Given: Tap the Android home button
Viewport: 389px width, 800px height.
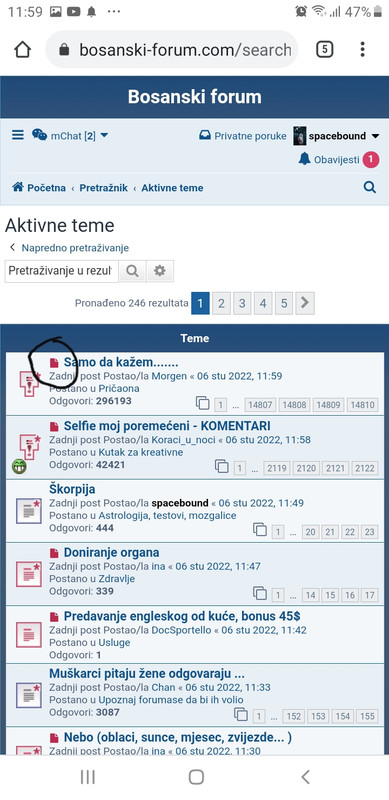Looking at the screenshot, I should click(196, 777).
